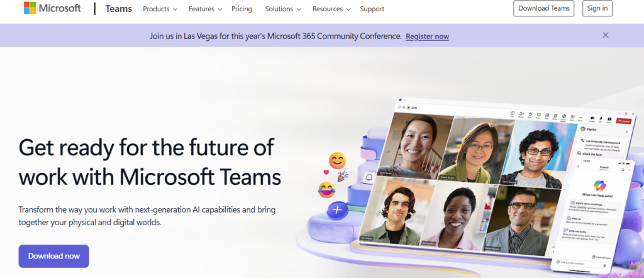Click the Copilot logo in the phone mockup
Screen dimensions: 644x278
[599, 184]
